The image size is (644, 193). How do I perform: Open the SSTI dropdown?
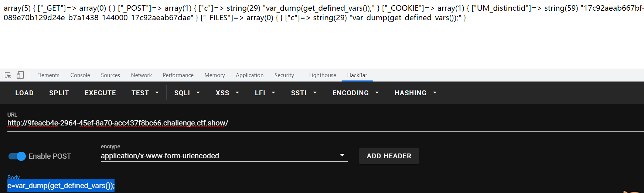(303, 93)
